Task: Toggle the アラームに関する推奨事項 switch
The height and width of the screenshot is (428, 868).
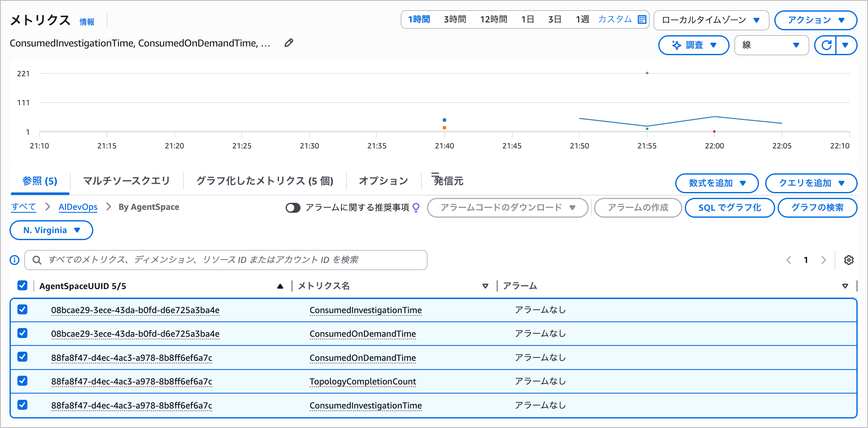Action: (293, 207)
